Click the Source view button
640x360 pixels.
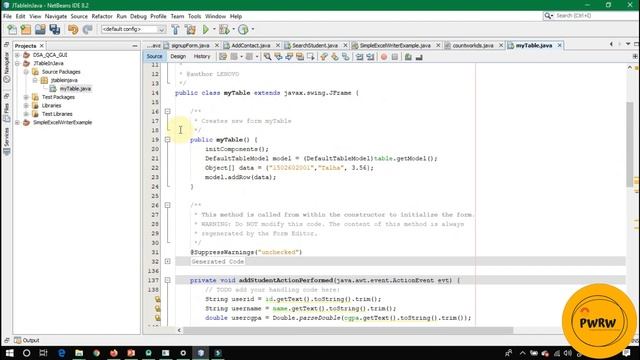point(154,57)
